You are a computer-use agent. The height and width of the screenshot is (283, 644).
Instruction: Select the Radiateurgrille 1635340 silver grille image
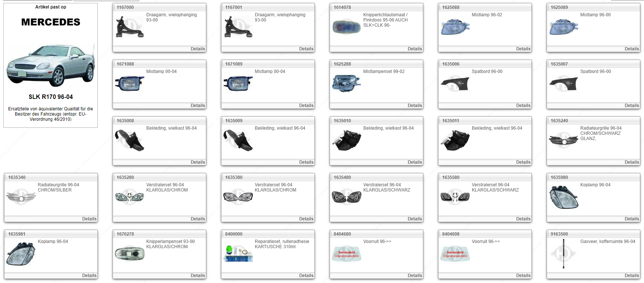point(21,197)
